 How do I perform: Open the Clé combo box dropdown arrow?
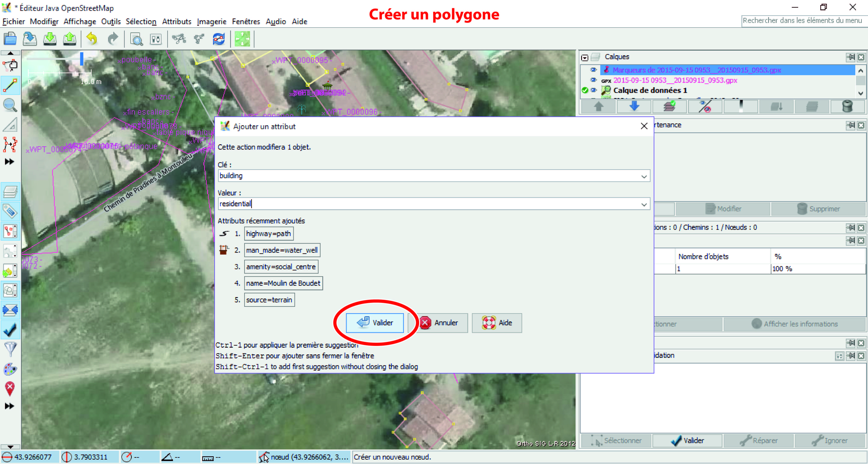tap(644, 176)
